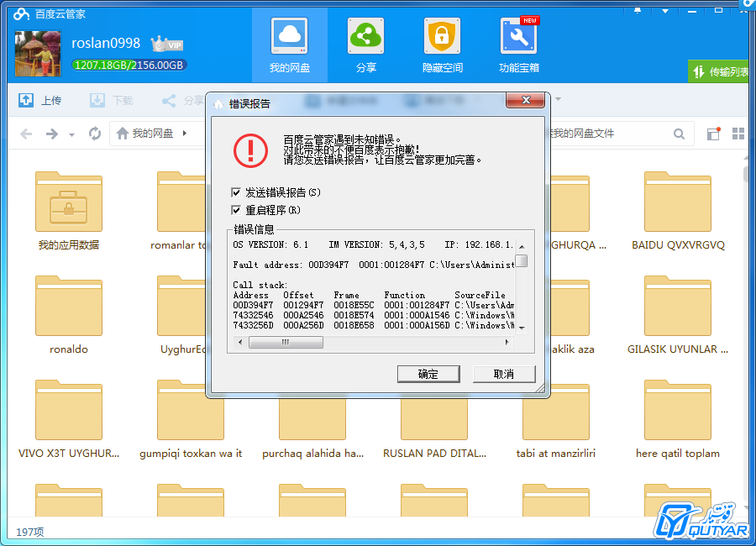This screenshot has height=546, width=756.
Task: Toggle 发送错误报告 checkbox
Action: tap(236, 192)
